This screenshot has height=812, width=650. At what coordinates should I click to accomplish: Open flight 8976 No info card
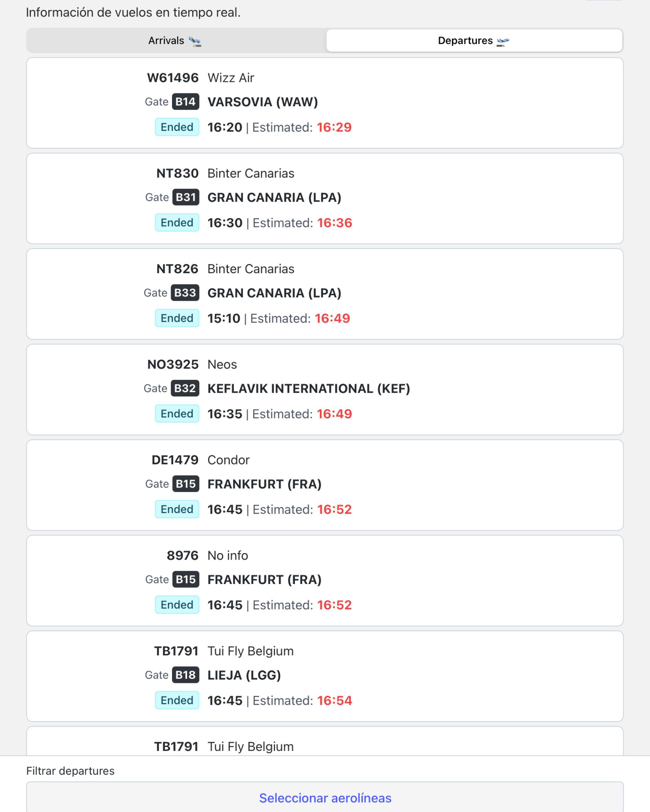pyautogui.click(x=325, y=580)
